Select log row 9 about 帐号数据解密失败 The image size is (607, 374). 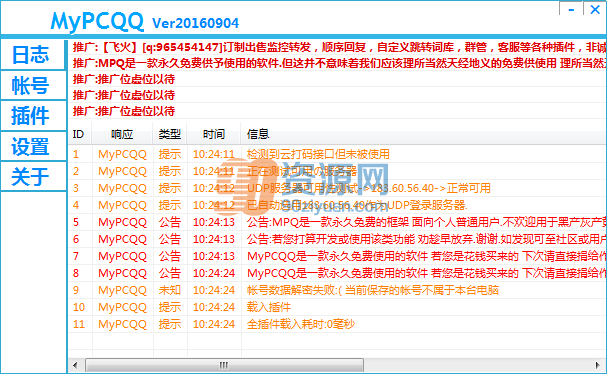click(x=338, y=290)
